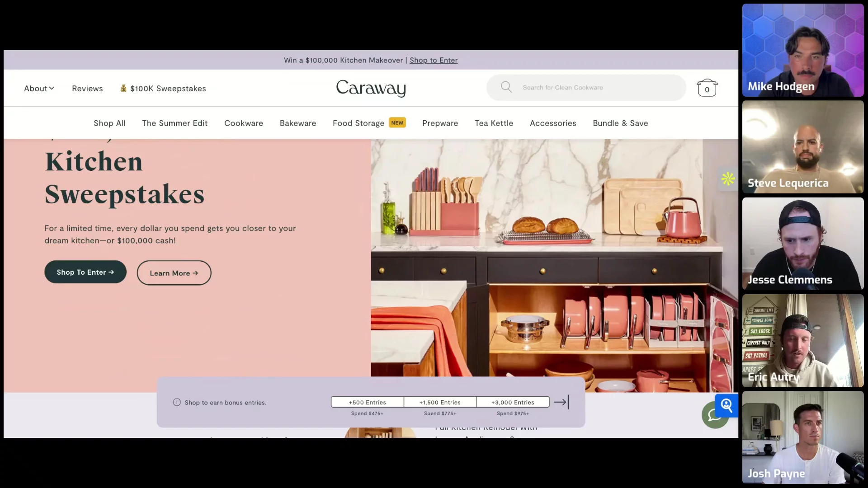Open the yellow starburst side widget
Image resolution: width=868 pixels, height=488 pixels.
click(728, 179)
